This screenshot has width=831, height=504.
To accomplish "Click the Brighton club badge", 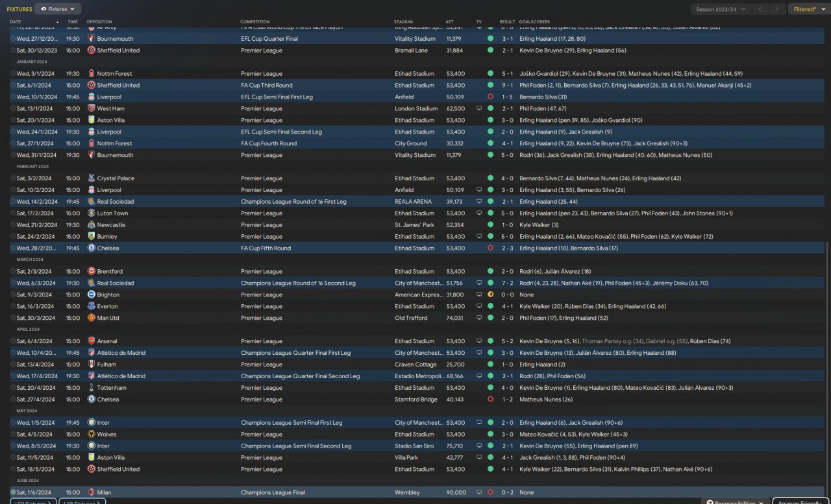I will 92,295.
